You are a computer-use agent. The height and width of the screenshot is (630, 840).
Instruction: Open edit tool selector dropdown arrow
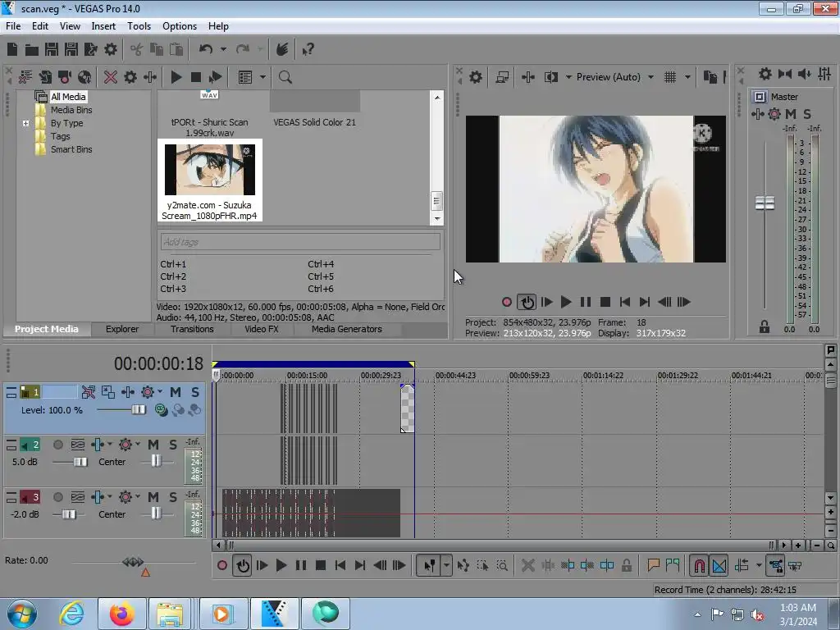446,566
